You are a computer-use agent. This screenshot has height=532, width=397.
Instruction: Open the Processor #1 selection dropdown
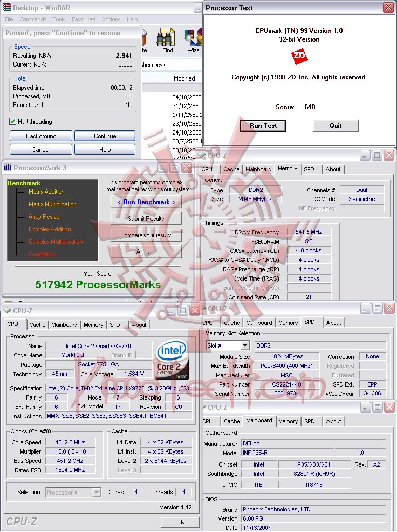click(97, 493)
